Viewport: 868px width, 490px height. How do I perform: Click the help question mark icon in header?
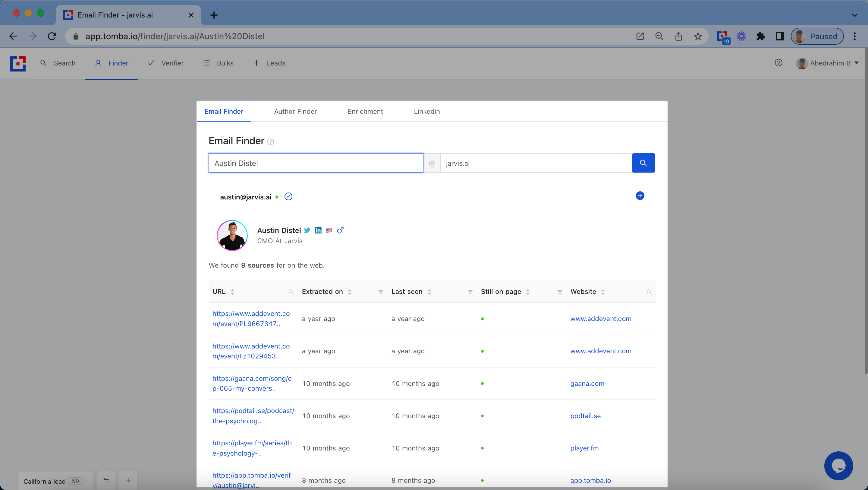(x=778, y=63)
